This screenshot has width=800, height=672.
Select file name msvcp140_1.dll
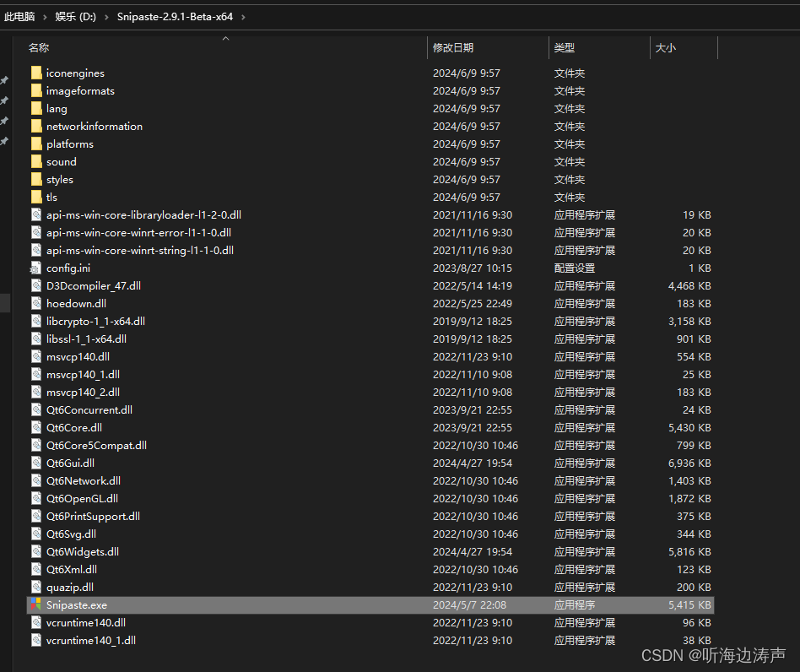click(x=84, y=375)
